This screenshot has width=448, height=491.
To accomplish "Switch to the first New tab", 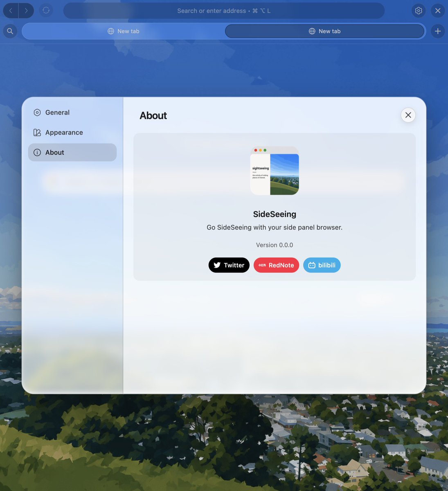I will coord(123,31).
